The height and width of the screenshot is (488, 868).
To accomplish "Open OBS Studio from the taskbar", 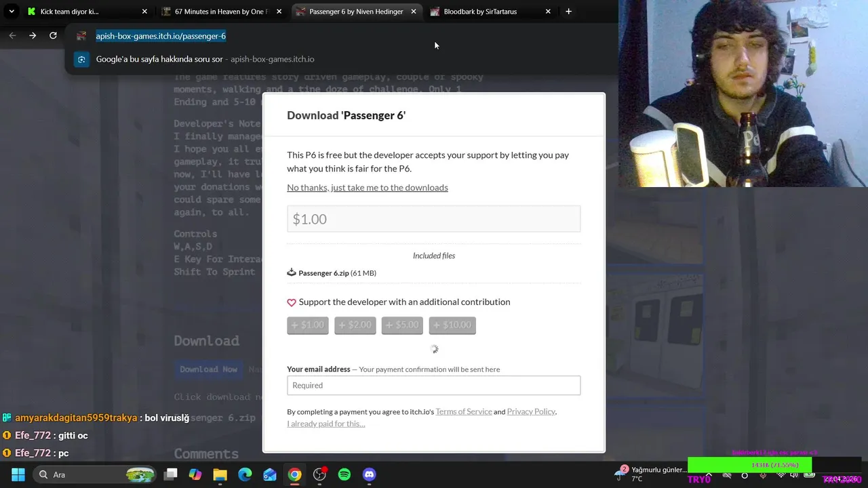I will click(319, 474).
